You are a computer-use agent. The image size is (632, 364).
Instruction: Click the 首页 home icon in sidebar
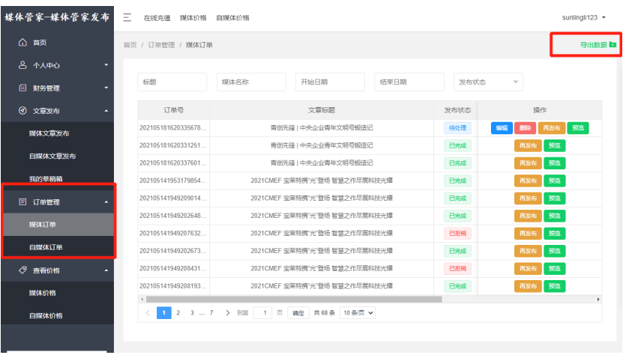[x=22, y=43]
